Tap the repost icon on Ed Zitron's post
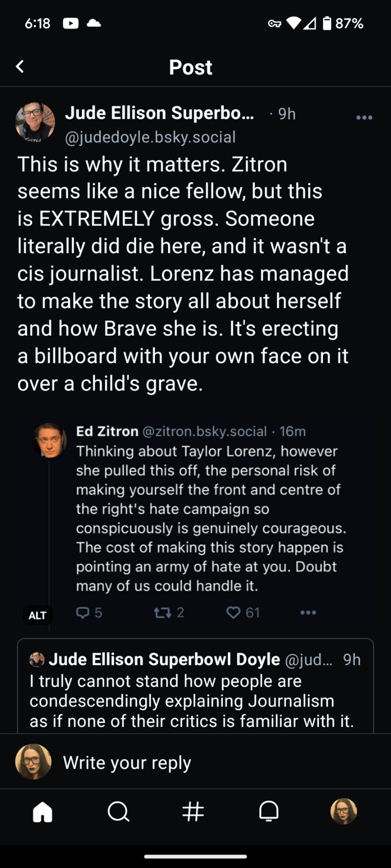This screenshot has width=391, height=868. (x=163, y=612)
